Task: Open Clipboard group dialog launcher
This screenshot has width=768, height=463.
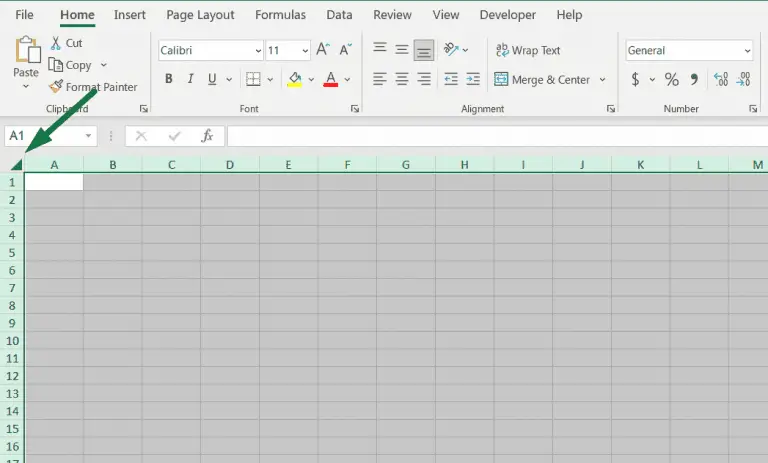Action: pos(144,109)
